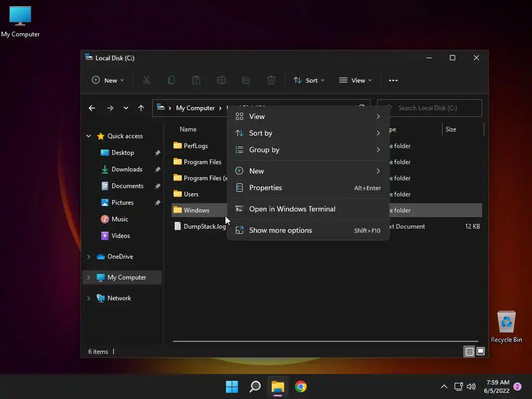The width and height of the screenshot is (532, 399).
Task: Open notification badge showing 2
Action: pyautogui.click(x=517, y=387)
